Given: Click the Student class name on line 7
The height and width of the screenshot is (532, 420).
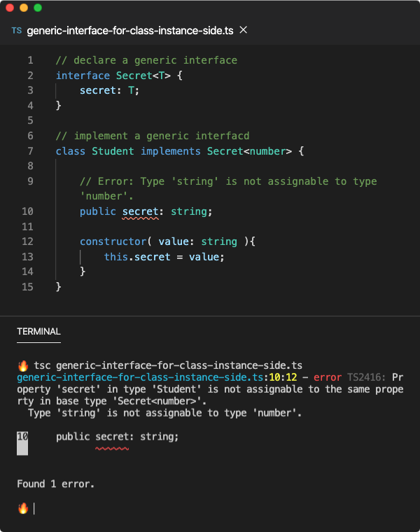Looking at the screenshot, I should tap(113, 151).
